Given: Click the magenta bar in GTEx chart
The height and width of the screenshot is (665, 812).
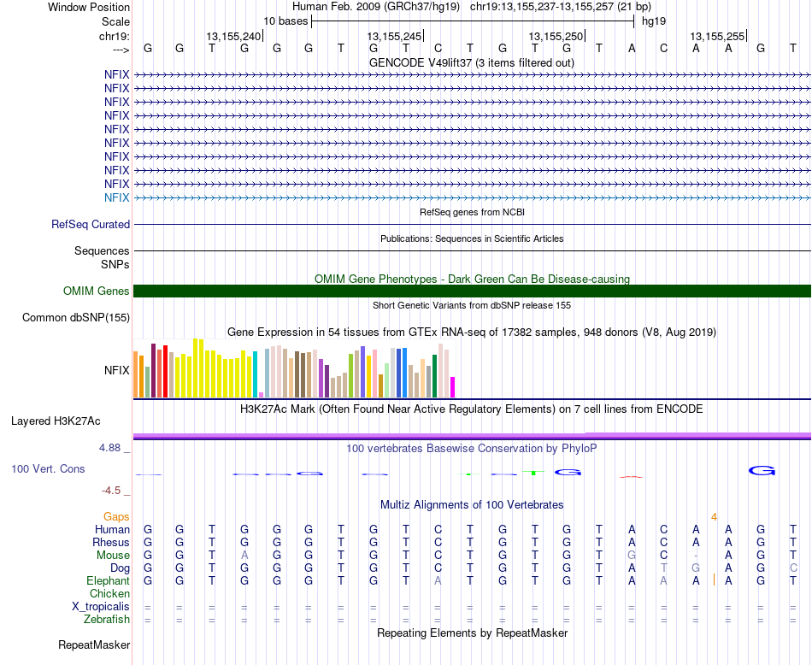Looking at the screenshot, I should tap(452, 387).
